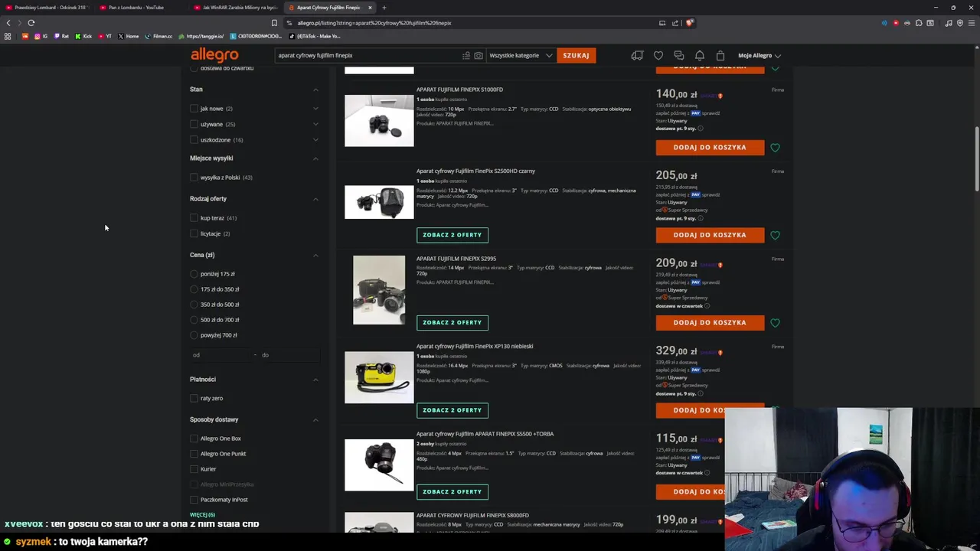Screen dimensions: 980x551
Task: Open the music playlist icon in browser toolbar
Action: (949, 23)
